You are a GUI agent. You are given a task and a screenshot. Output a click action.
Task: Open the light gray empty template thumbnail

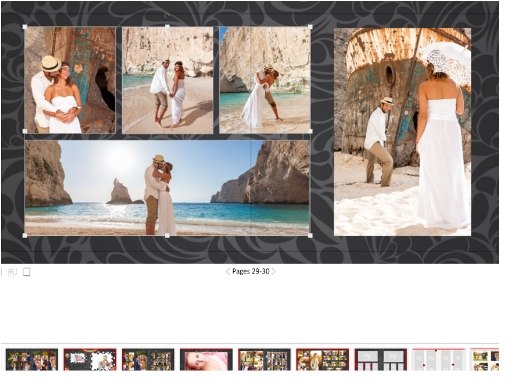pos(439,360)
